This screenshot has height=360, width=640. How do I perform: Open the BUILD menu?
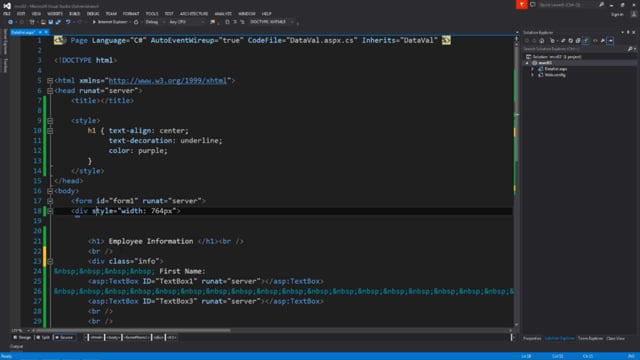point(74,13)
